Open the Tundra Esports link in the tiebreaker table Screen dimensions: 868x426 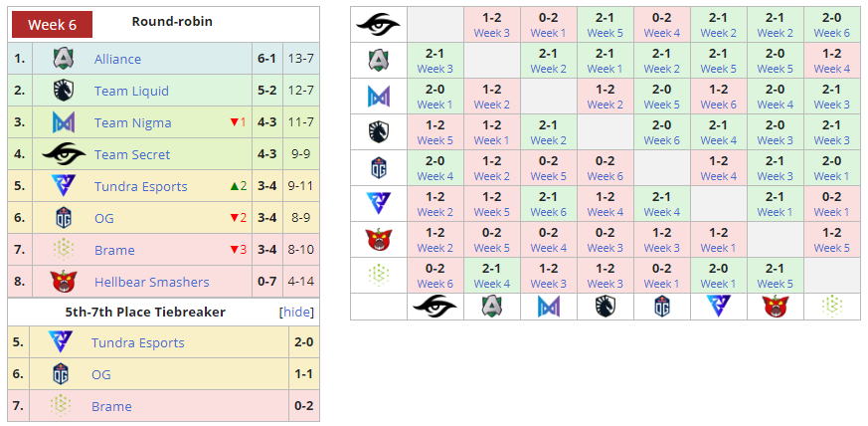[x=137, y=342]
